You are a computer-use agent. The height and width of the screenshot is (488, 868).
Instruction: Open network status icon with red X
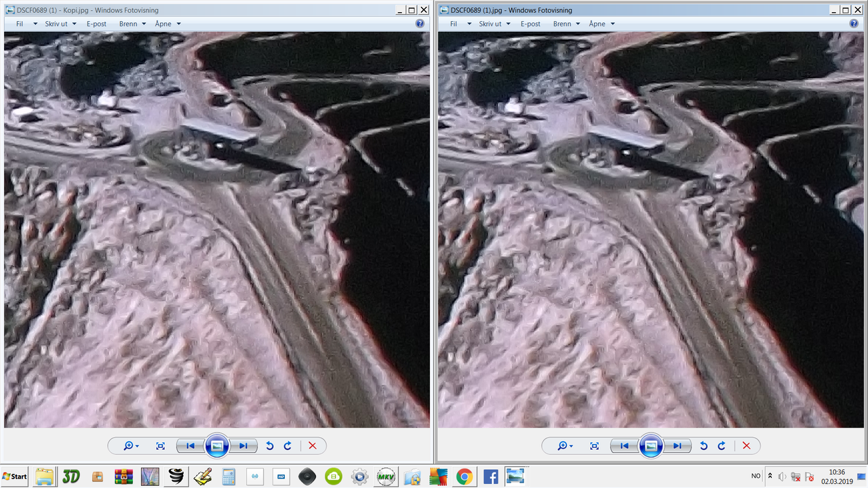[795, 476]
